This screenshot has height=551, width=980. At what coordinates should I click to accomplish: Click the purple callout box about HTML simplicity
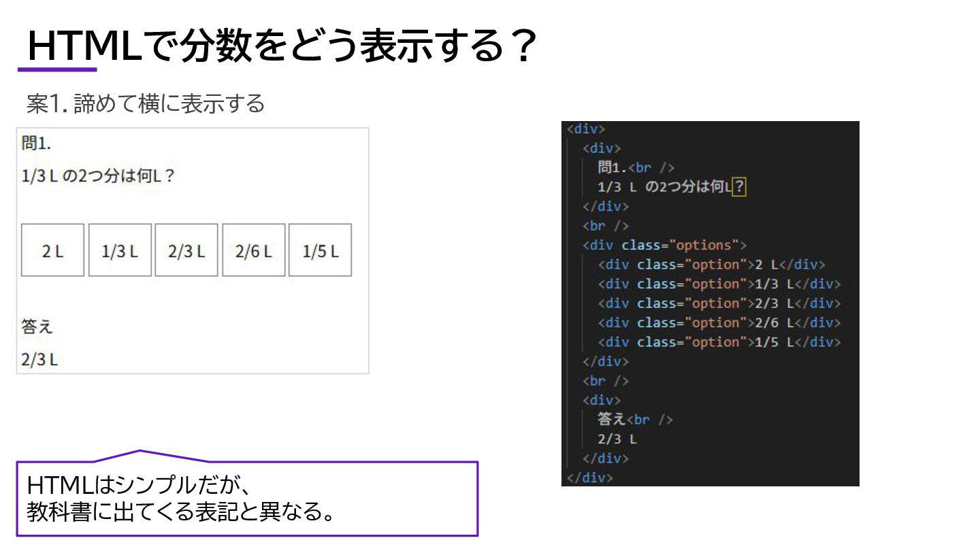[247, 499]
